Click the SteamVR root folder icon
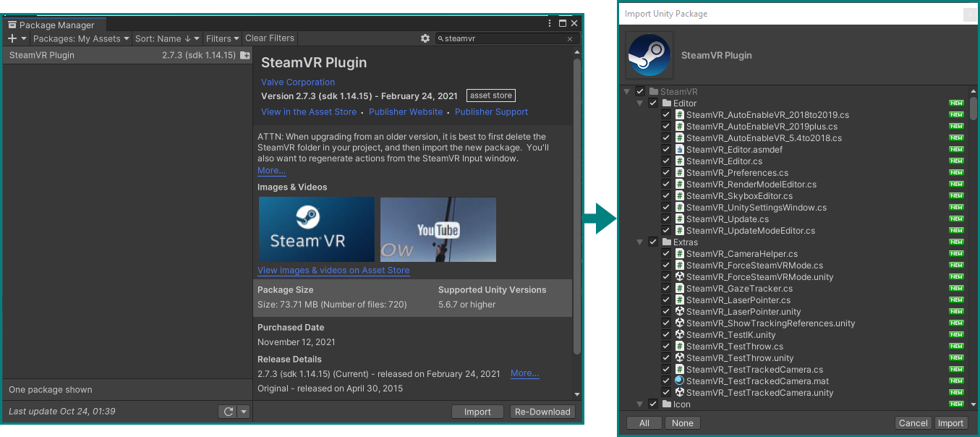Viewport: 980px width, 437px height. (x=654, y=92)
